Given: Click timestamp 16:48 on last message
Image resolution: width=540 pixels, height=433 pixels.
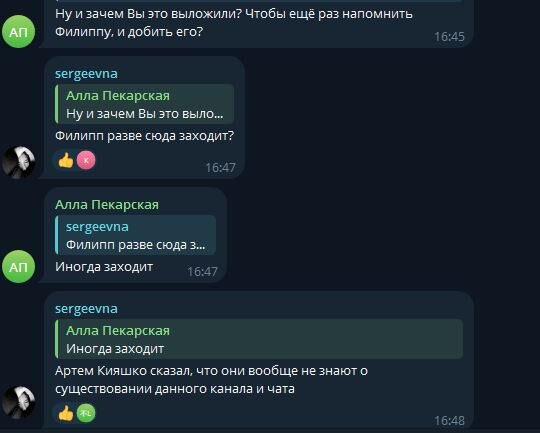Looking at the screenshot, I should pyautogui.click(x=449, y=421).
